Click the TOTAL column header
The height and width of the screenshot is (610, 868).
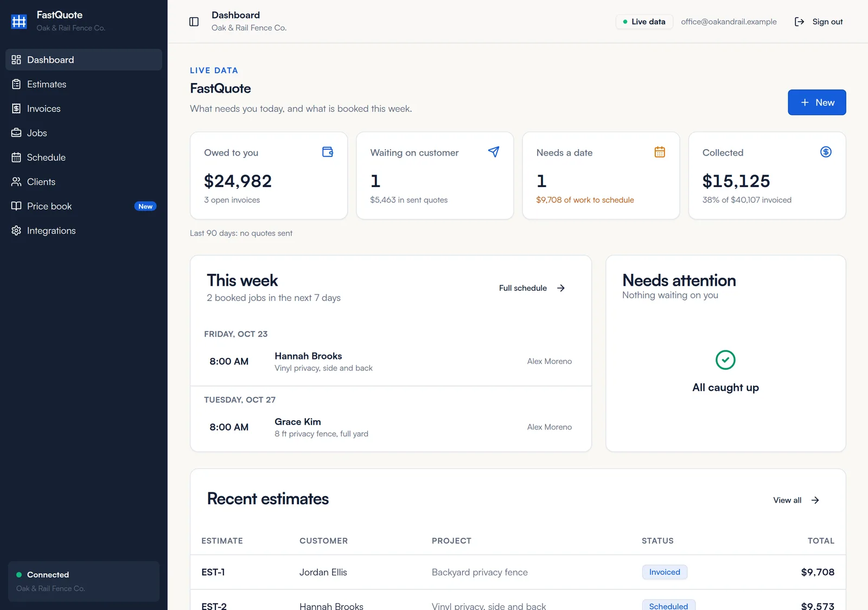(x=821, y=541)
